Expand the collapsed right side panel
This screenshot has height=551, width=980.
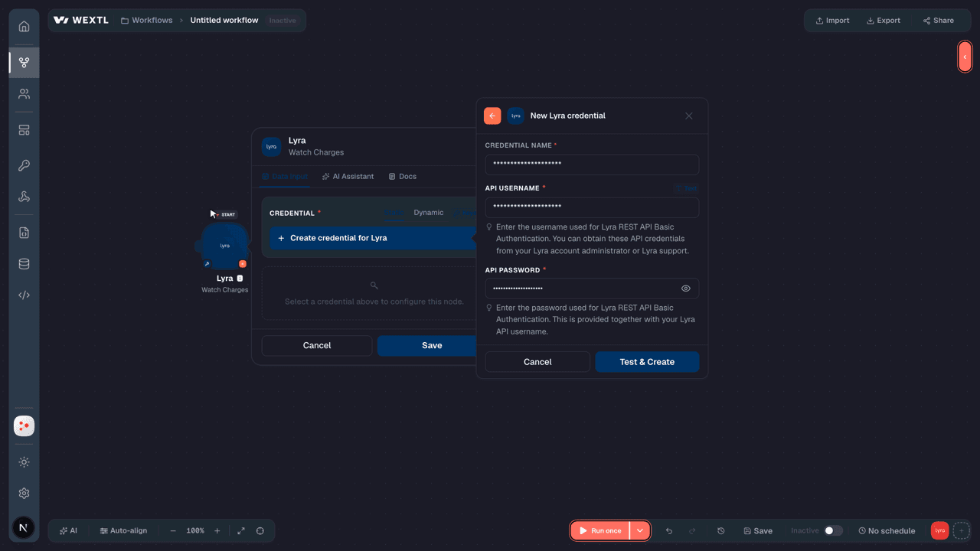tap(965, 57)
